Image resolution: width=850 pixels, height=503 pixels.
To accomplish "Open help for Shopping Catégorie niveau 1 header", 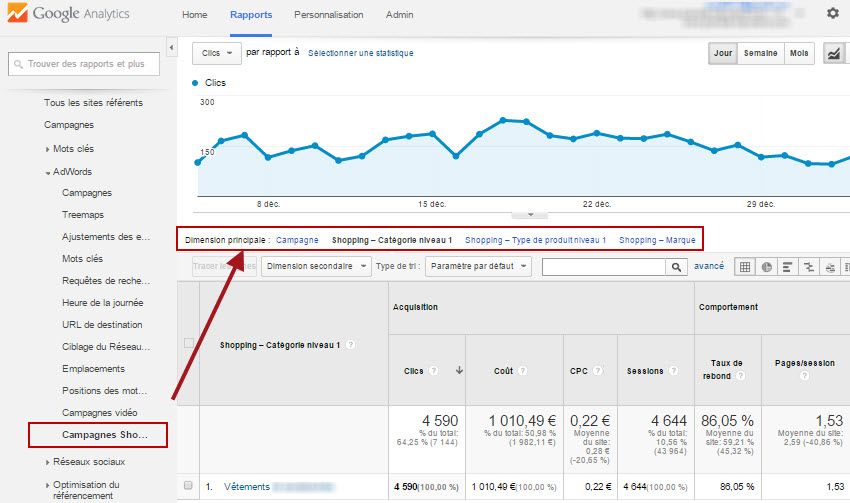I will click(x=351, y=345).
